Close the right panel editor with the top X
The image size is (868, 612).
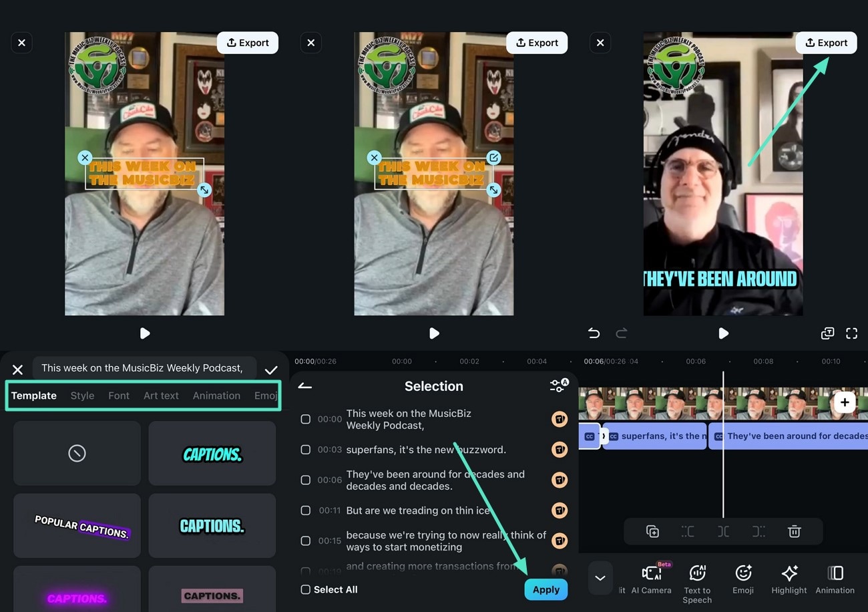600,43
